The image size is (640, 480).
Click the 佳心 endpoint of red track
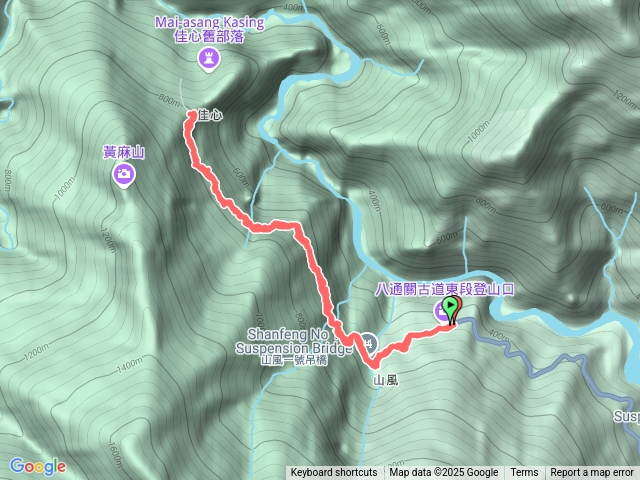point(191,114)
